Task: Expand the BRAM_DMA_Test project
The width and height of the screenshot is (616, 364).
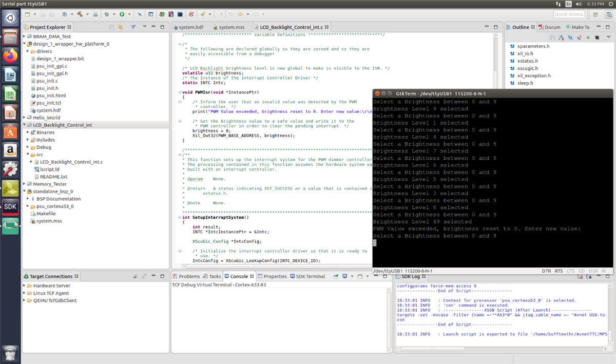Action: (x=25, y=36)
